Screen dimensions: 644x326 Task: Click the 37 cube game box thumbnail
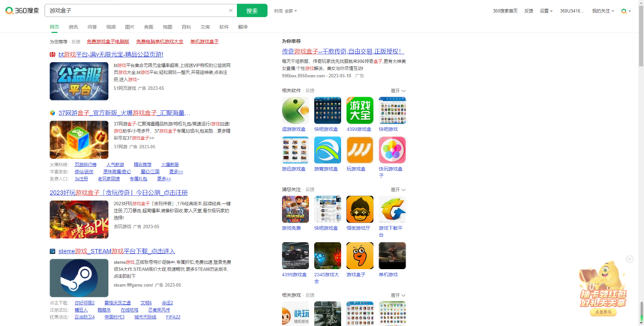(x=79, y=139)
